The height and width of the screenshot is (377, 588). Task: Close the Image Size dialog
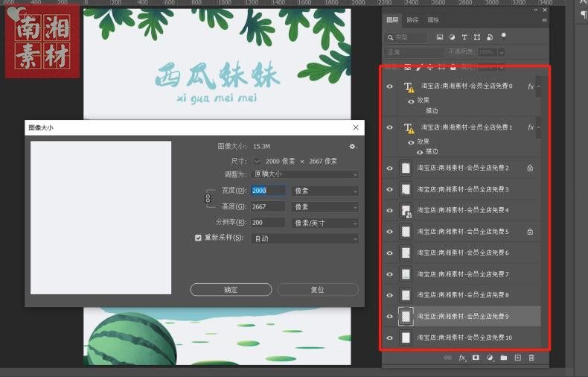tap(356, 127)
